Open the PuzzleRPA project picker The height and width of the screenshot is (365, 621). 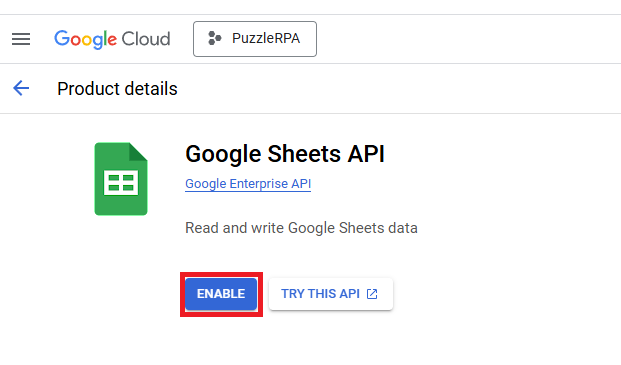point(255,39)
